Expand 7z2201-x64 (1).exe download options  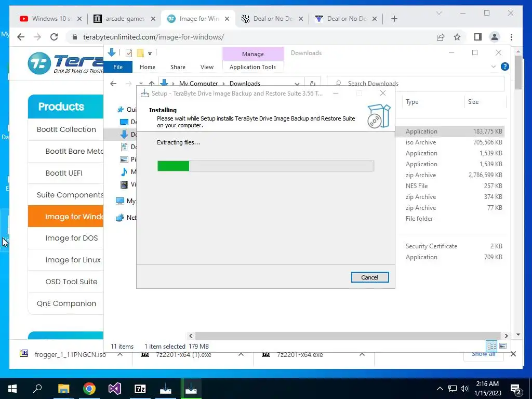pyautogui.click(x=241, y=354)
